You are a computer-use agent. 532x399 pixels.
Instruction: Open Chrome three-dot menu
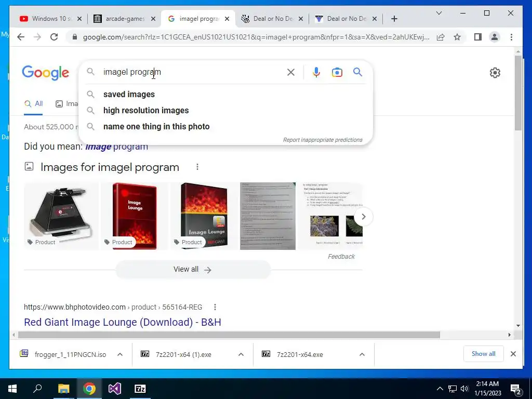pos(511,37)
